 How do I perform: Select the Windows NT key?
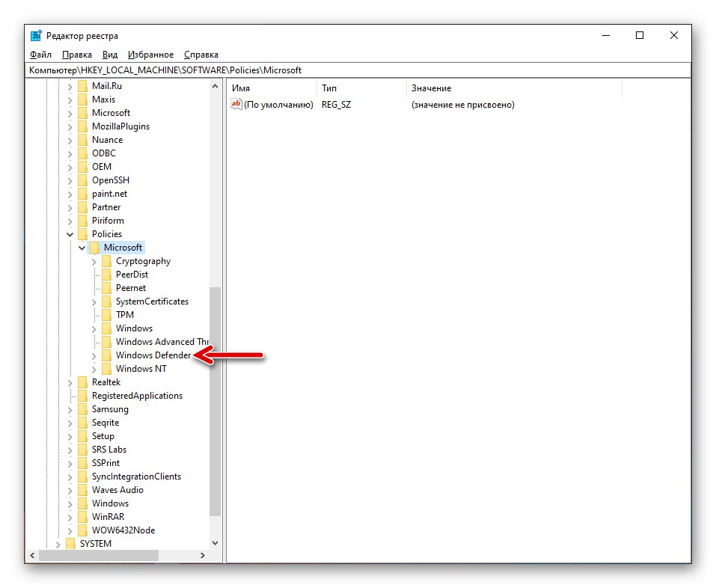(x=141, y=369)
